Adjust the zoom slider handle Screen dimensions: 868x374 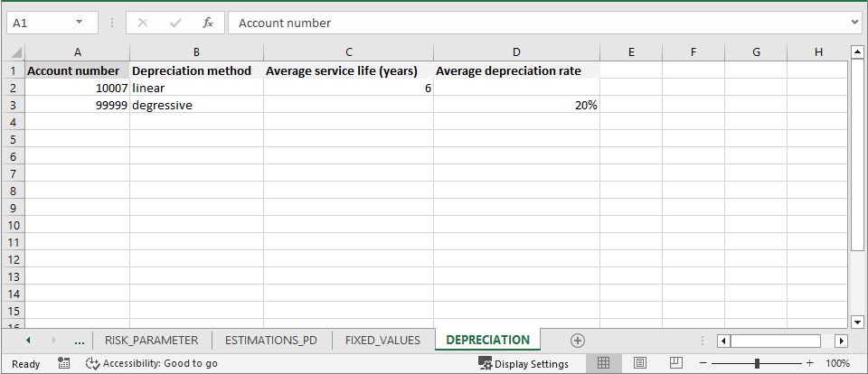coord(757,363)
